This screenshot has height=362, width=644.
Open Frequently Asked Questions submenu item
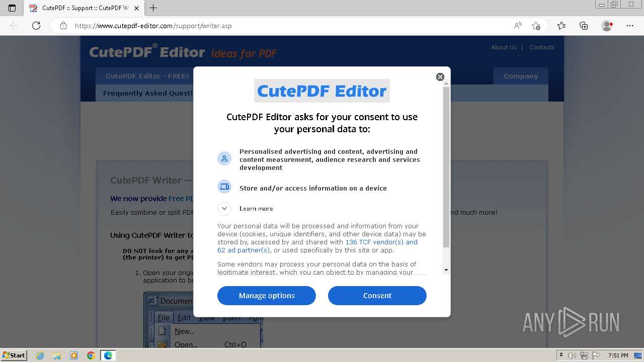click(x=148, y=93)
